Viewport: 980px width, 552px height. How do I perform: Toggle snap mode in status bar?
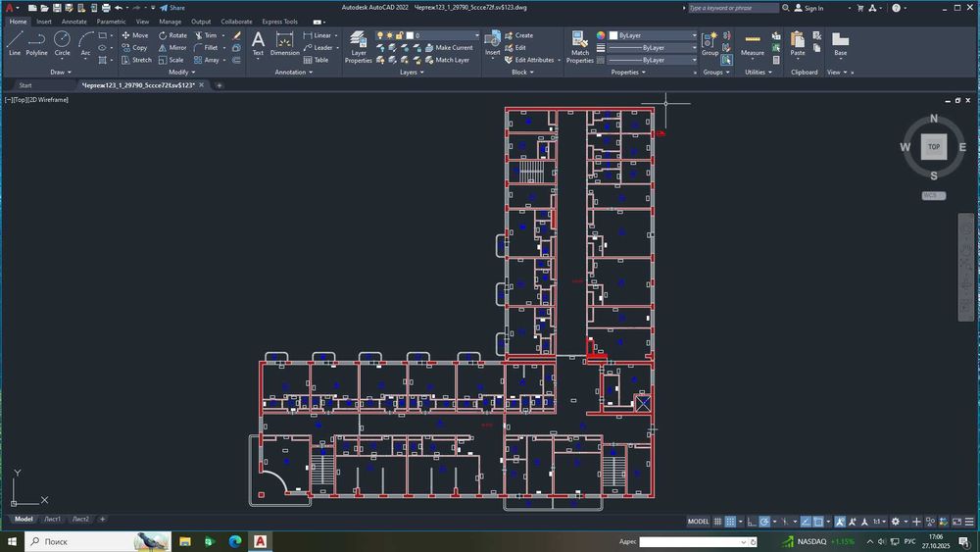pyautogui.click(x=731, y=522)
